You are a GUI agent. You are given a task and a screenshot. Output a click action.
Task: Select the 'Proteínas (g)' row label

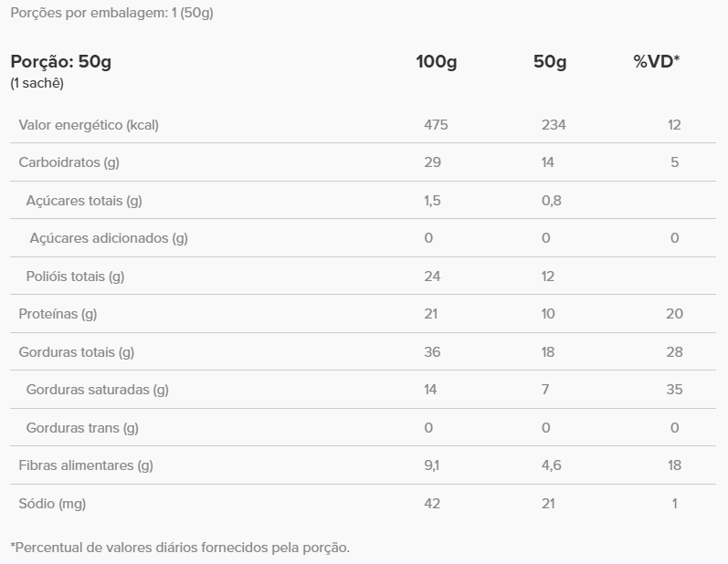58,314
